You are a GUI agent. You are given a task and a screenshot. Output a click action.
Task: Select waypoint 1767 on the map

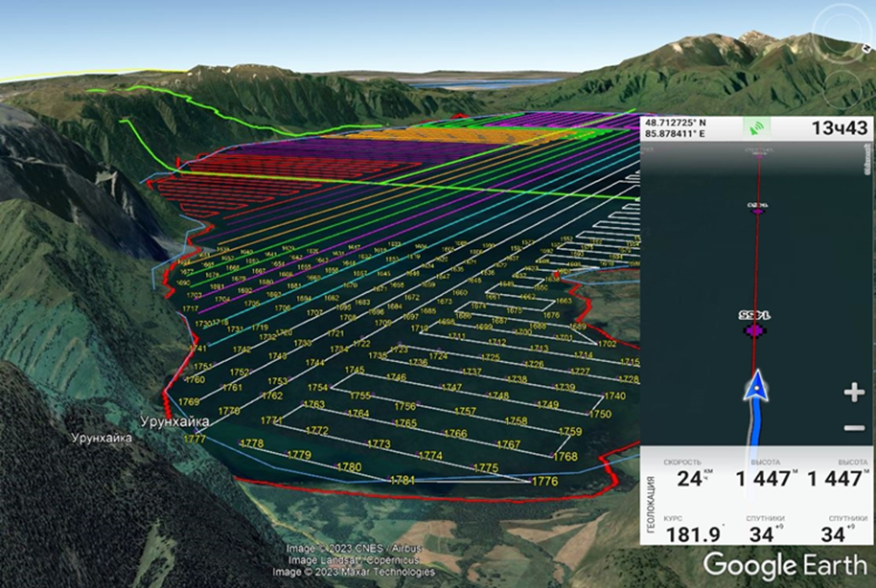508,445
